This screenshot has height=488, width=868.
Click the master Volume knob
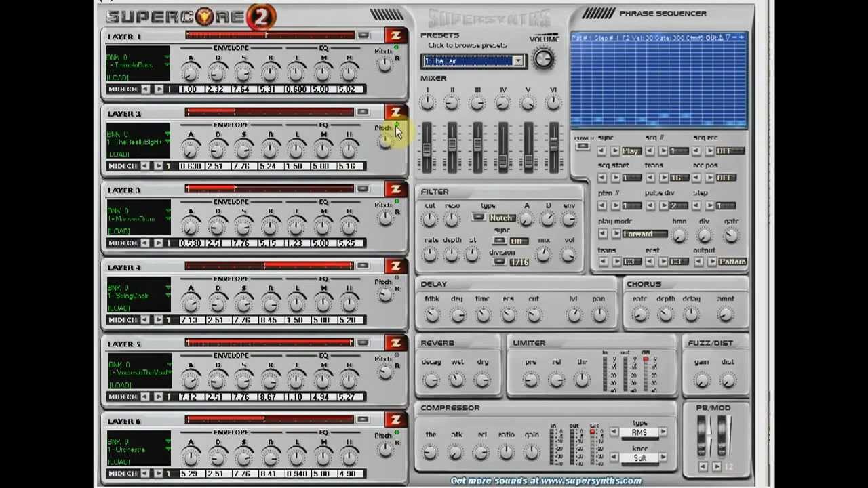(x=544, y=59)
